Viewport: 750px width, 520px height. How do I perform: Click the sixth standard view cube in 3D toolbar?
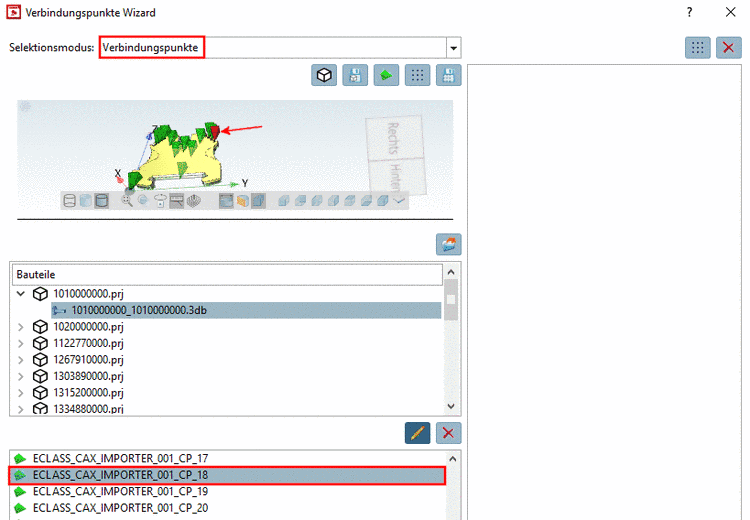coord(366,201)
